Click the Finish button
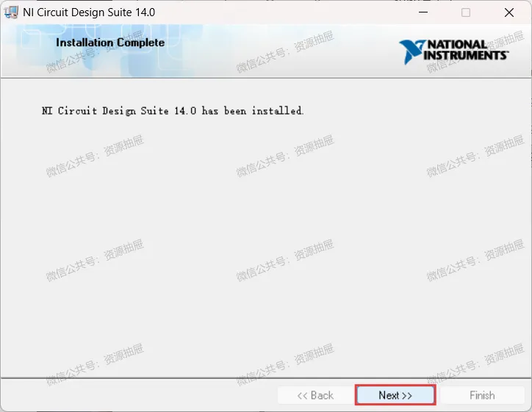Viewport: 532px width, 412px height. (482, 395)
